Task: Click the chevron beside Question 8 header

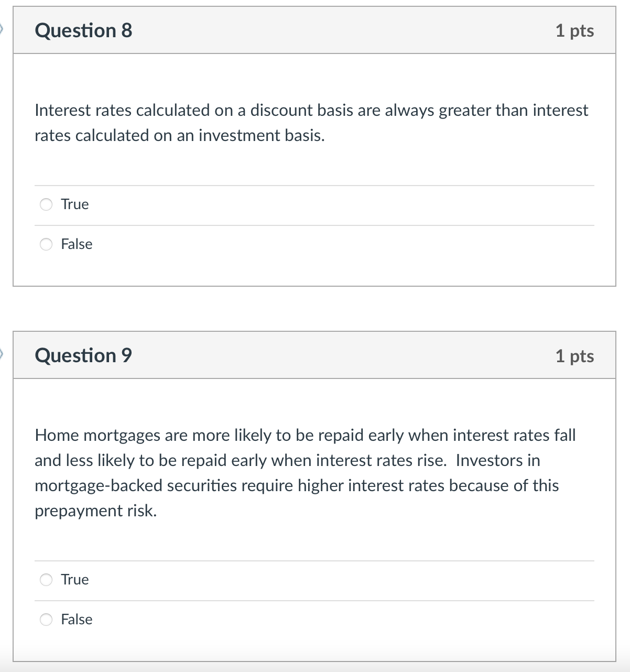Action: click(3, 30)
